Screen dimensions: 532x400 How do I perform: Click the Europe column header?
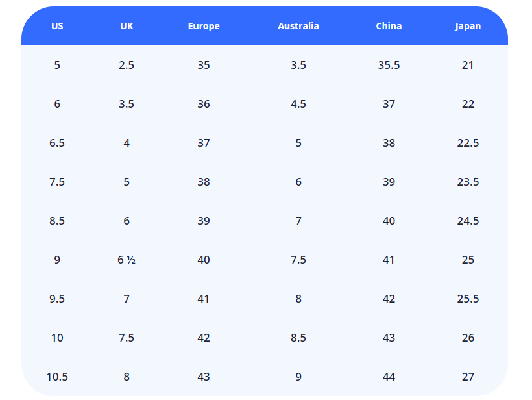(x=204, y=27)
